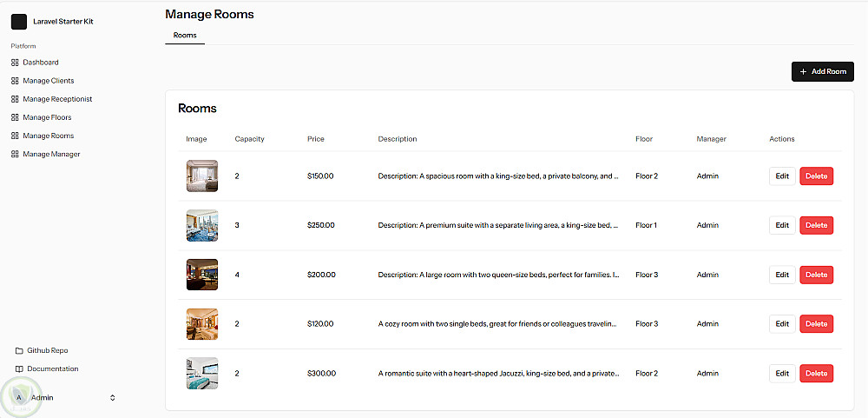Viewport: 868px width, 418px height.
Task: Edit the $120.00 cozy room
Action: click(x=782, y=324)
